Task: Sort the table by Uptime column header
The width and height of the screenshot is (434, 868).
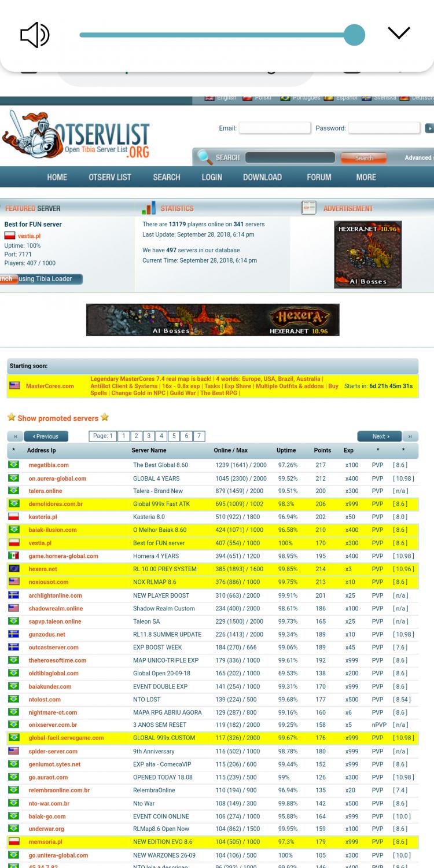Action: coord(286,450)
